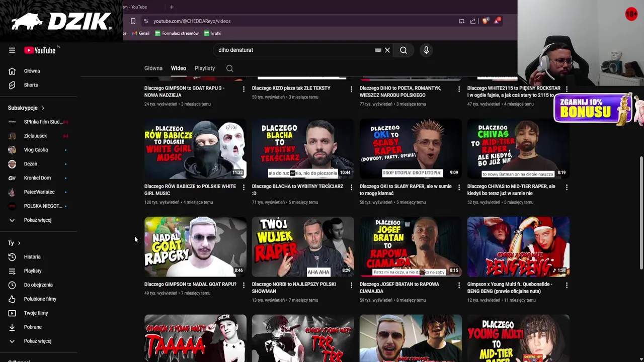
Task: Play the CHIVAS MID-TIER RAPER thumbnail
Action: pos(518,149)
